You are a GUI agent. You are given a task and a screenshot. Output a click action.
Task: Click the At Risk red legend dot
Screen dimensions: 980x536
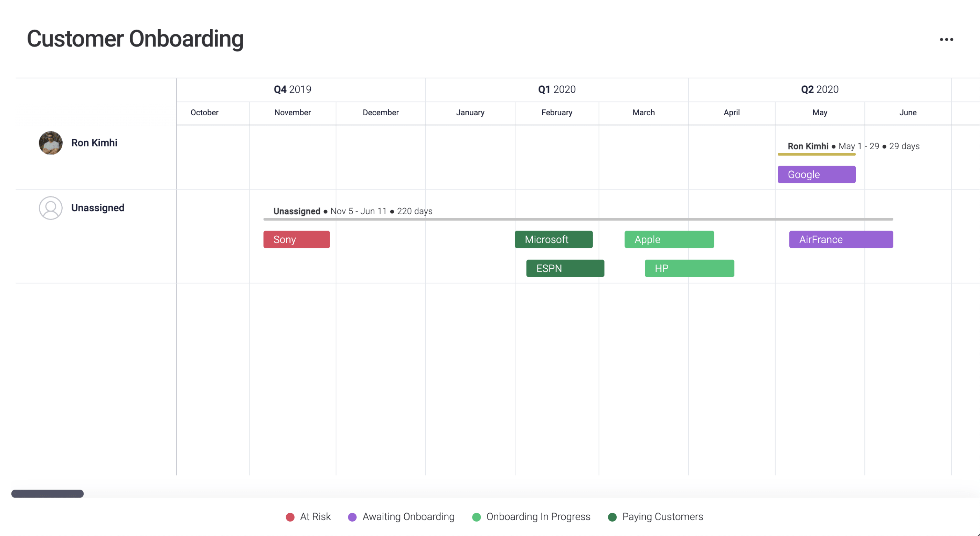coord(290,517)
